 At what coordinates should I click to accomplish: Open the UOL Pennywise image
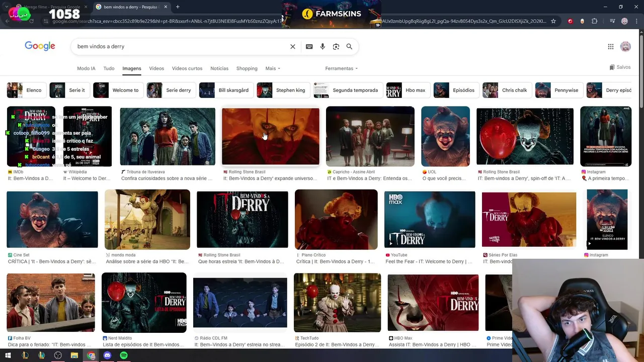pos(445,136)
